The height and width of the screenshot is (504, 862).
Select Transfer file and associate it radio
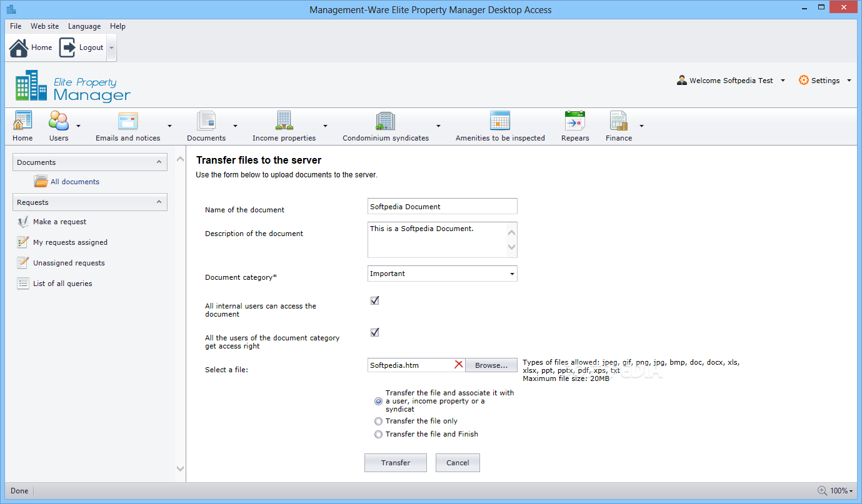point(378,401)
